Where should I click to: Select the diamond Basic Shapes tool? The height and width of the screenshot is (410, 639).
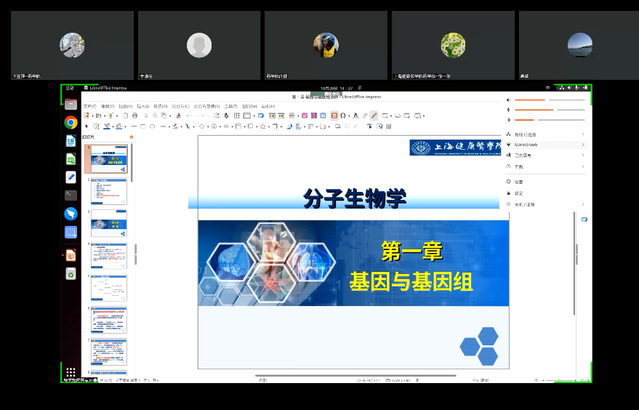[x=202, y=126]
